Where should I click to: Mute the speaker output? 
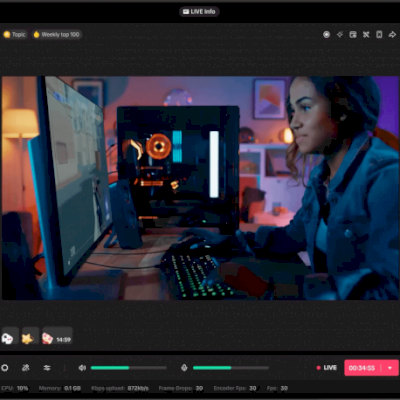(82, 368)
